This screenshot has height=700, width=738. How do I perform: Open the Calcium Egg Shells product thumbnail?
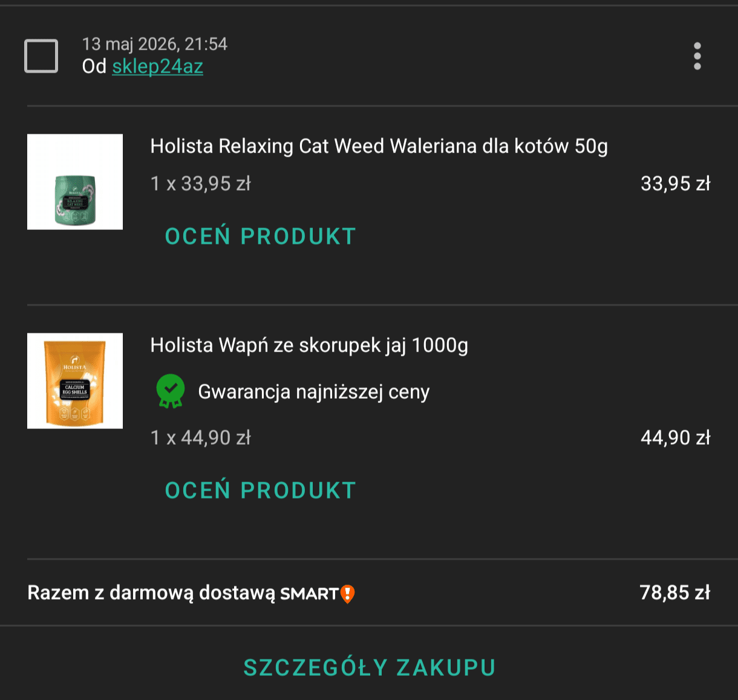tap(75, 381)
